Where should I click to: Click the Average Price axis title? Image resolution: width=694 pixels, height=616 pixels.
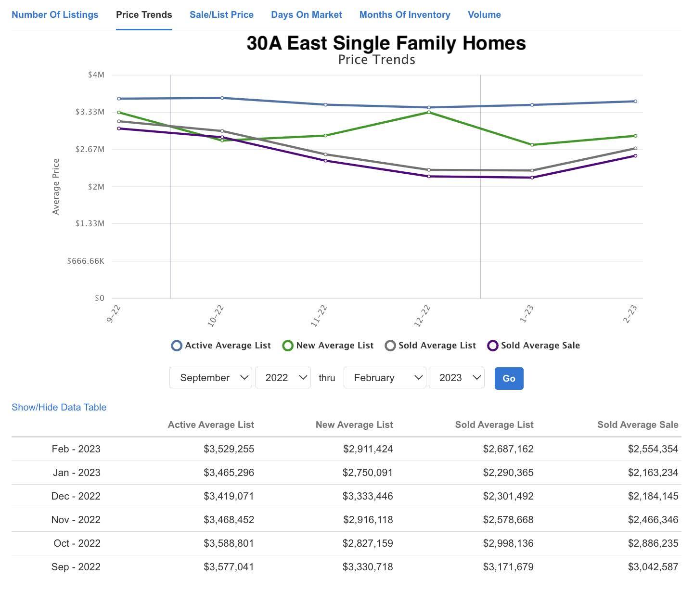(x=56, y=186)
